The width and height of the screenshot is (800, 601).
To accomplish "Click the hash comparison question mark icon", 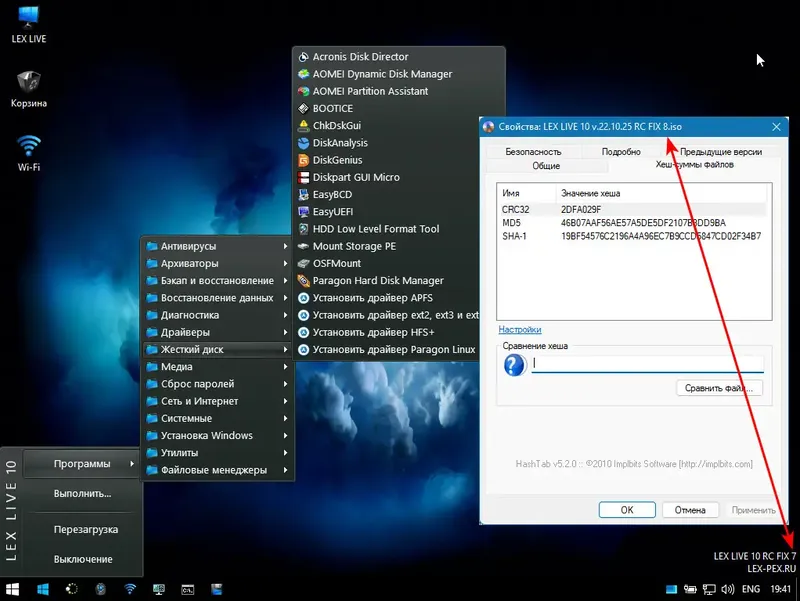I will [514, 365].
